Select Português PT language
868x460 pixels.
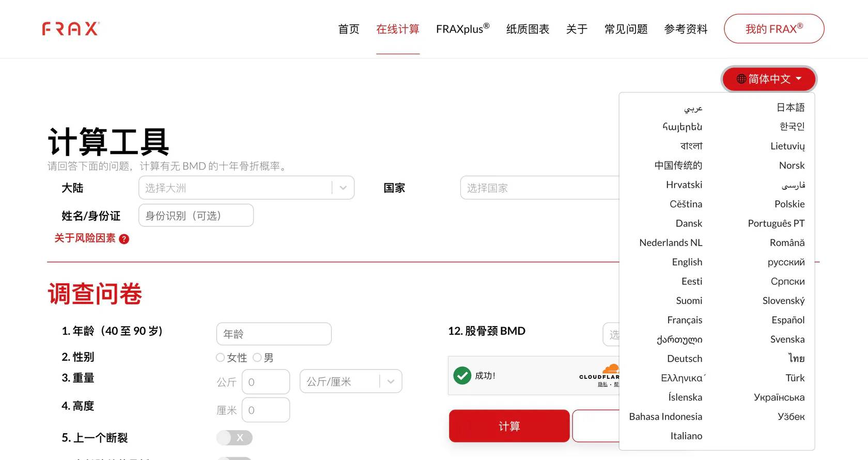[776, 223]
